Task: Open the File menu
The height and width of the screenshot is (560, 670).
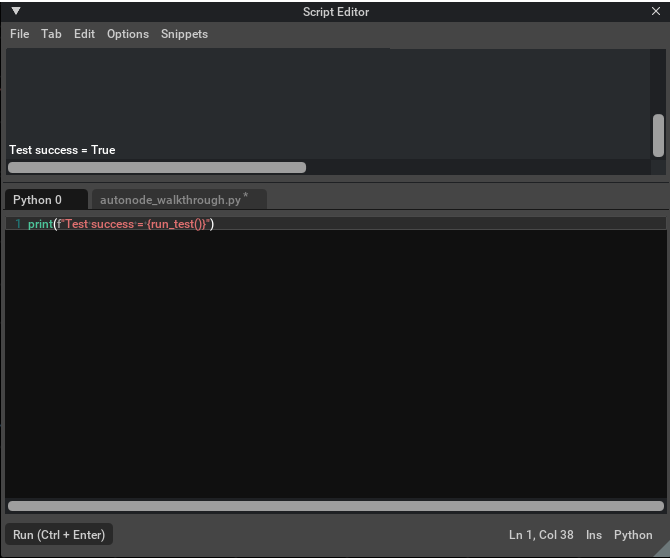Action: click(x=19, y=34)
